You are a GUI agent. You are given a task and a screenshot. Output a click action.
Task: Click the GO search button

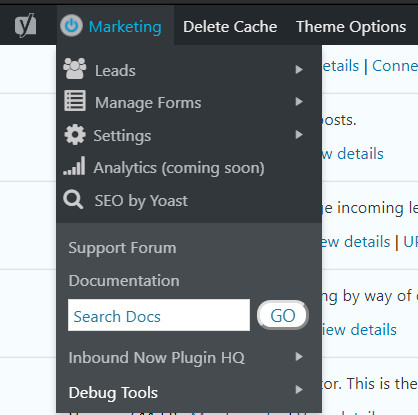click(283, 315)
